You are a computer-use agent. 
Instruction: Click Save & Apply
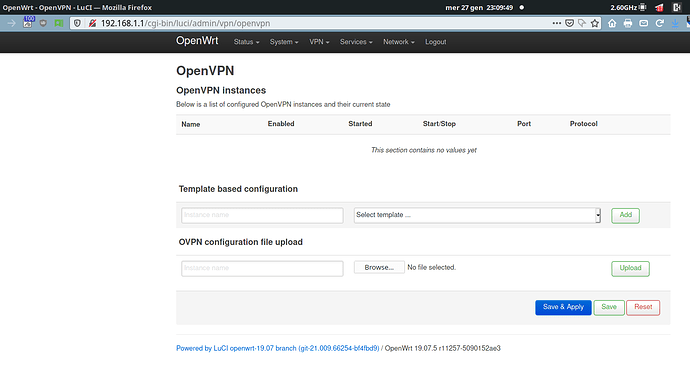coord(563,307)
